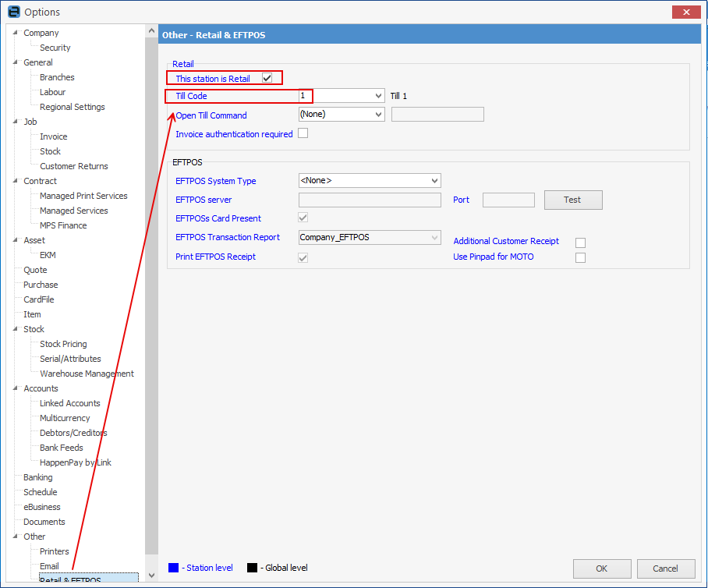Screen dimensions: 708x588
Task: Open the Open Till Command dropdown
Action: [x=378, y=115]
